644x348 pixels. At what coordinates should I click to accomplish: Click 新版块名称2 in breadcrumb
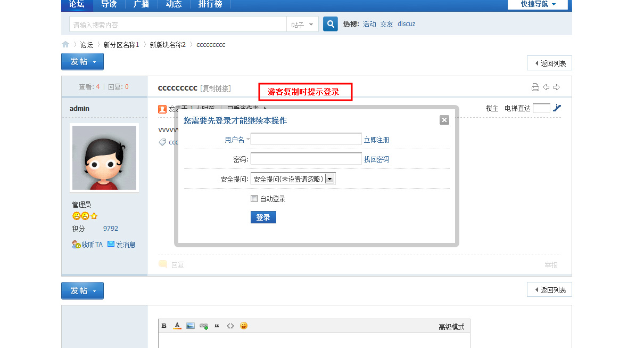click(x=168, y=45)
